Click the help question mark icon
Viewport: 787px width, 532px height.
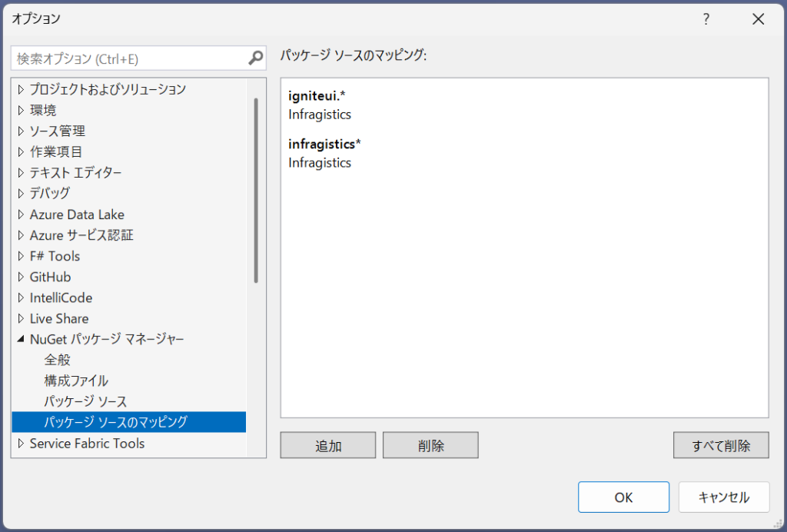(706, 20)
